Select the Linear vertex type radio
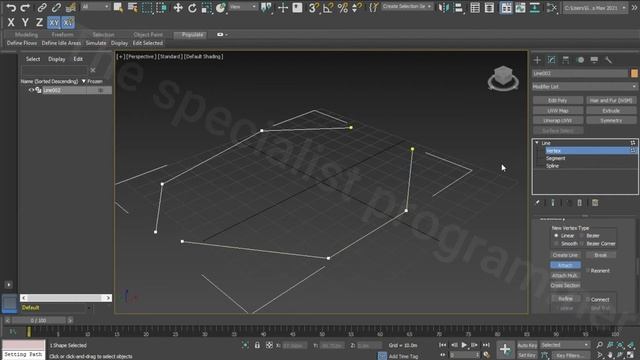Viewport: 640px width, 360px height. point(556,236)
